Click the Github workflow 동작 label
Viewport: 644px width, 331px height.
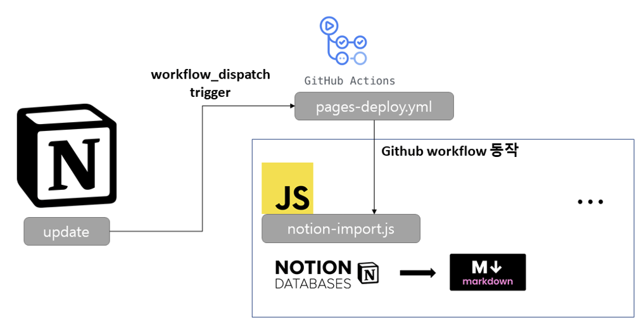point(450,150)
